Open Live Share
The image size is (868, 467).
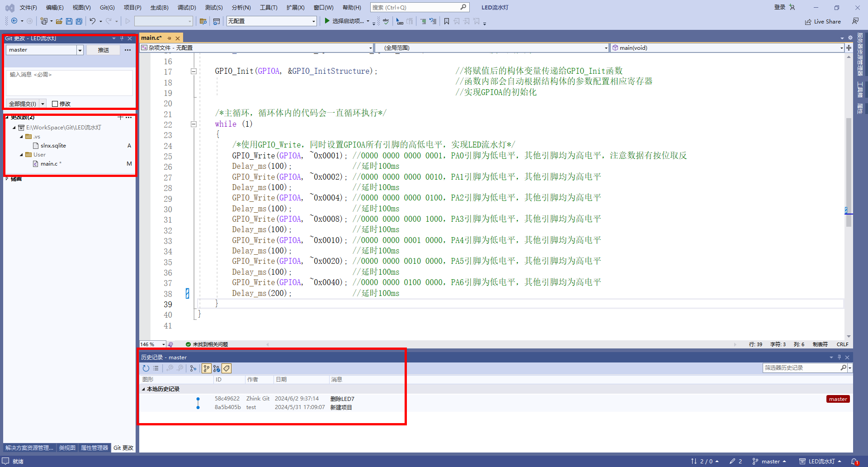(x=823, y=22)
